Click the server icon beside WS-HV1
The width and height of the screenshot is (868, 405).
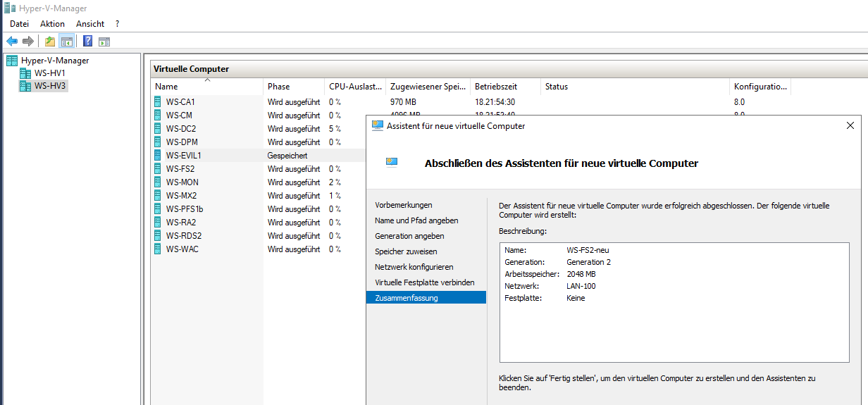tap(25, 73)
